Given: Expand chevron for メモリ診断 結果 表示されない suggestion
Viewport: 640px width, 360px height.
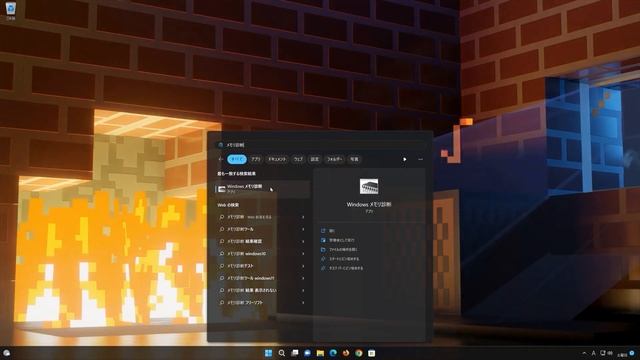Looking at the screenshot, I should [303, 291].
